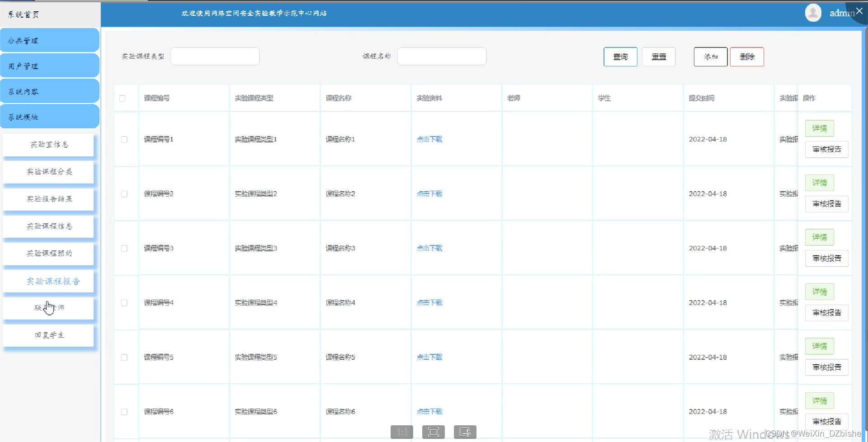Image resolution: width=868 pixels, height=442 pixels.
Task: Open the 实验课程预约 menu item
Action: tap(49, 253)
